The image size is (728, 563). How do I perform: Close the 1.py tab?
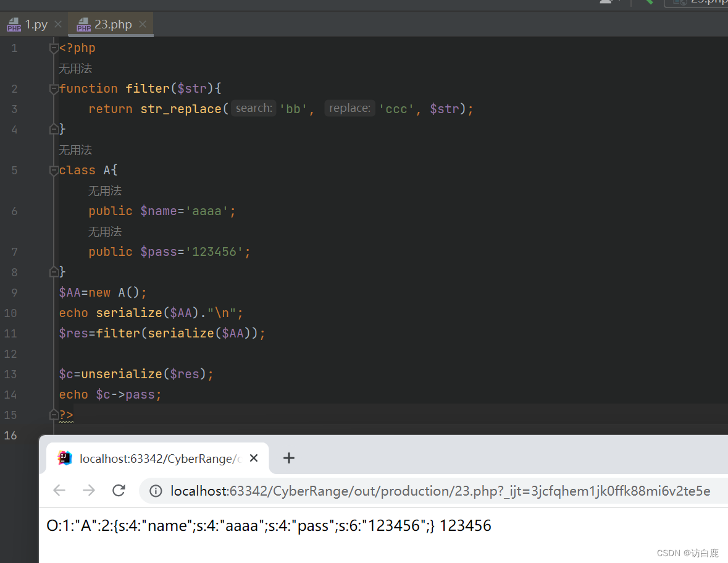click(58, 24)
